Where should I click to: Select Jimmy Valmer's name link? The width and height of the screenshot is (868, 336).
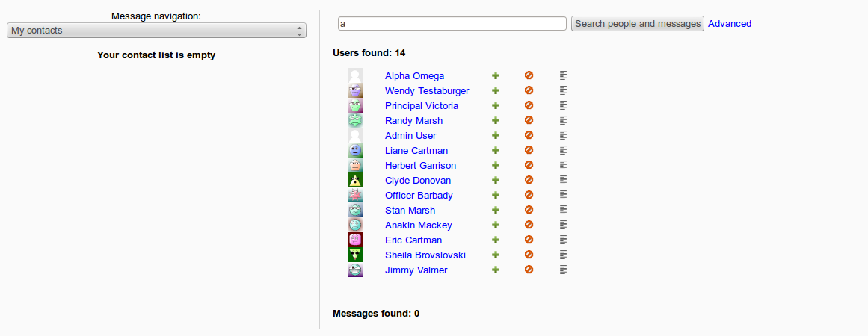point(416,270)
